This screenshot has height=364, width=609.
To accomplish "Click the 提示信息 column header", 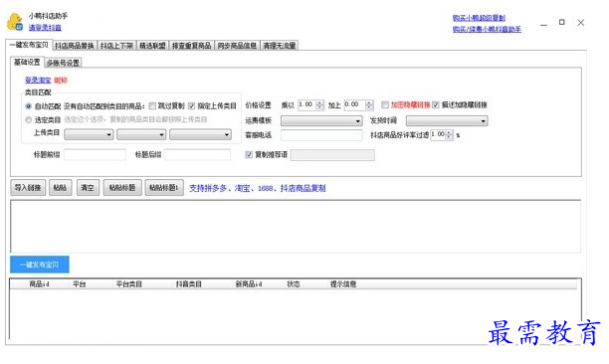I will 343,284.
